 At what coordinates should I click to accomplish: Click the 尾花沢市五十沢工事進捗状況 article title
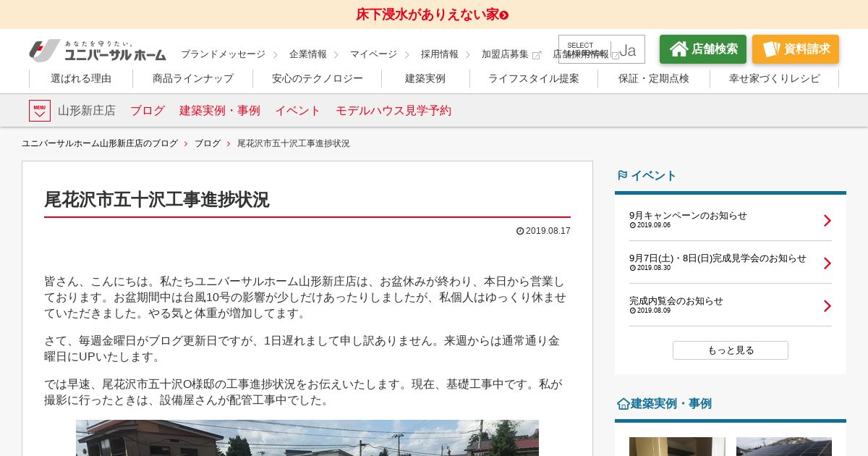156,200
